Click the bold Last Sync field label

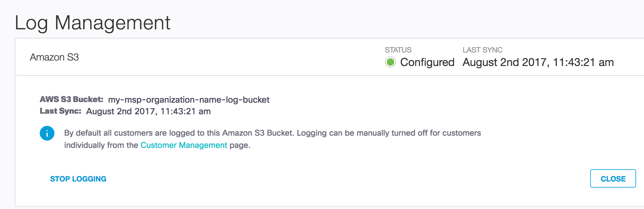[x=61, y=111]
